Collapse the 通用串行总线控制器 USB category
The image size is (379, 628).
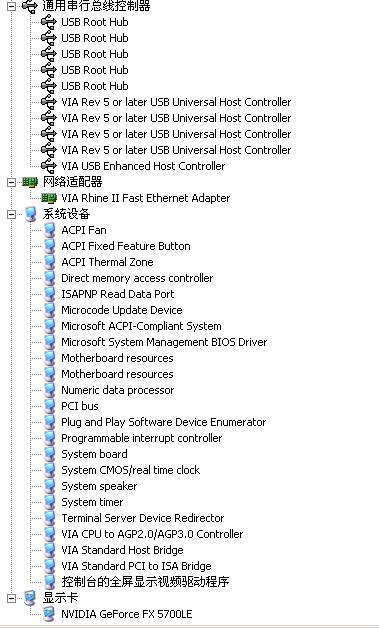(x=12, y=6)
